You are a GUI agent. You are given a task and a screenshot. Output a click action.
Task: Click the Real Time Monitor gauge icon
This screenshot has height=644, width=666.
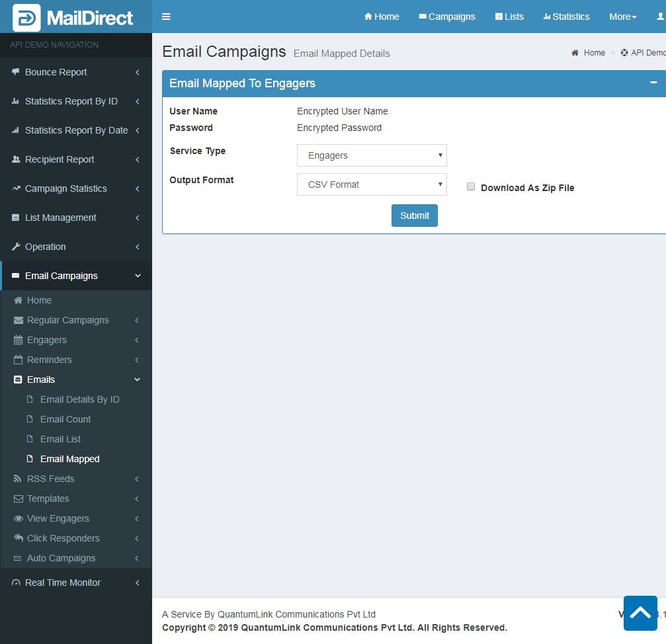(x=16, y=583)
